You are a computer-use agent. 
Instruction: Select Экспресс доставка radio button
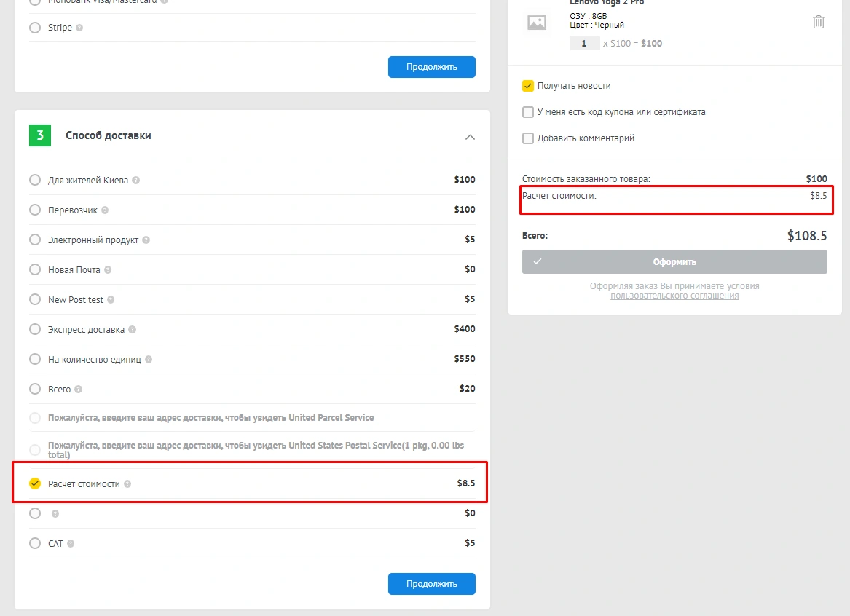click(35, 329)
